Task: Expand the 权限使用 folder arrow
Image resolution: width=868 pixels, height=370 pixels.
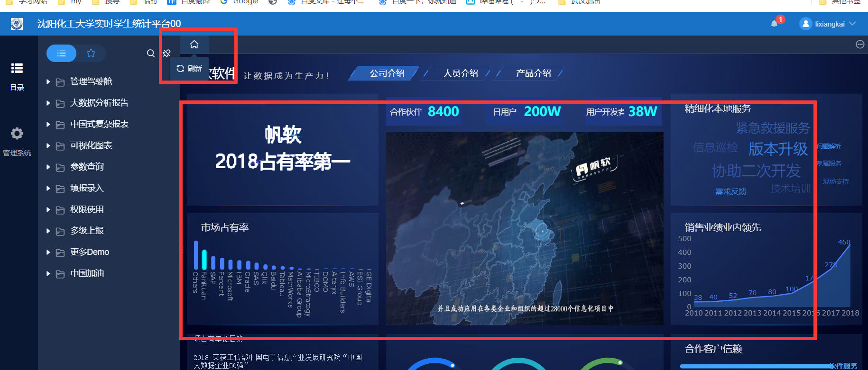Action: [48, 209]
